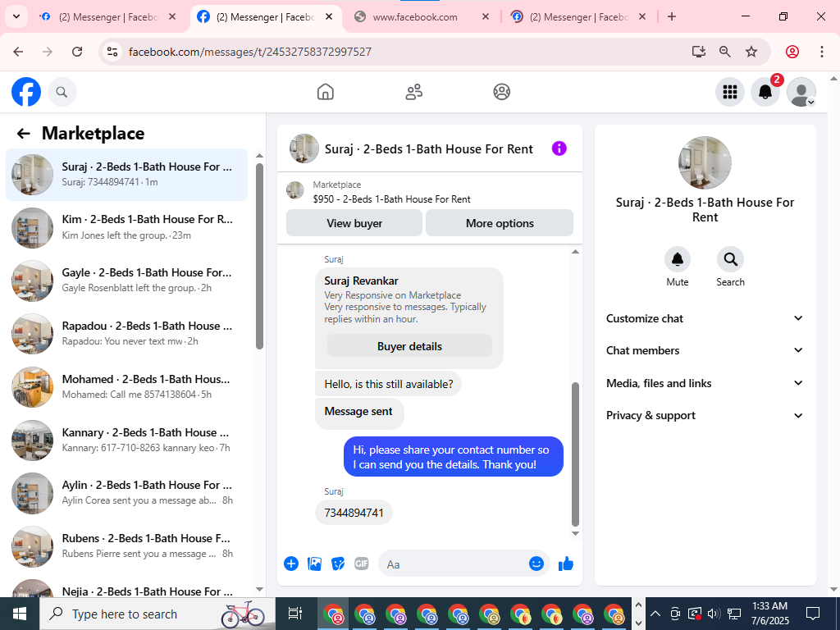Open volume control in system tray

[x=713, y=614]
